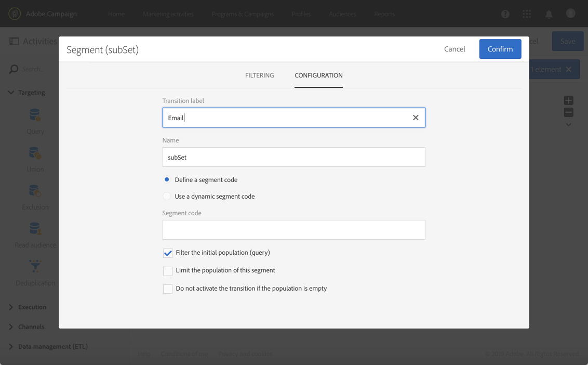
Task: Collapse the Targeting section
Action: (11, 93)
